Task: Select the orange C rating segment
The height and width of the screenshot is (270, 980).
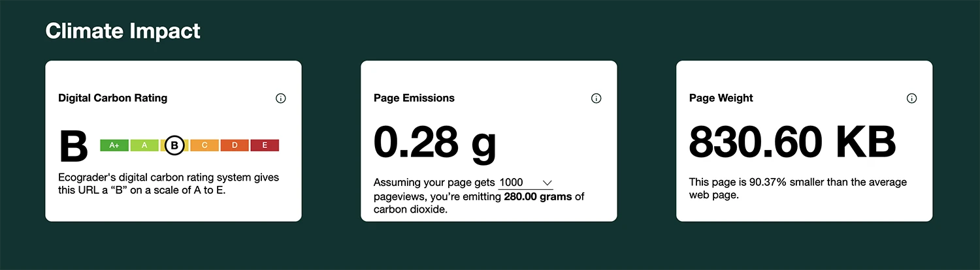Action: [x=204, y=145]
